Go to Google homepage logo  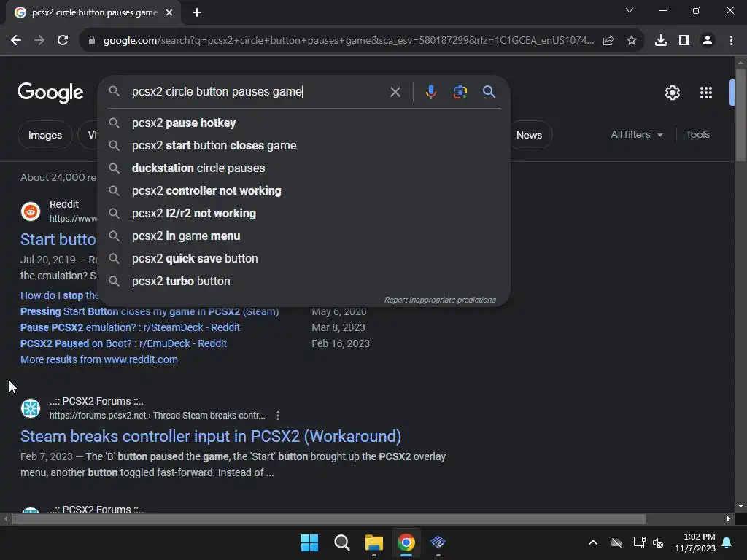[x=50, y=93]
